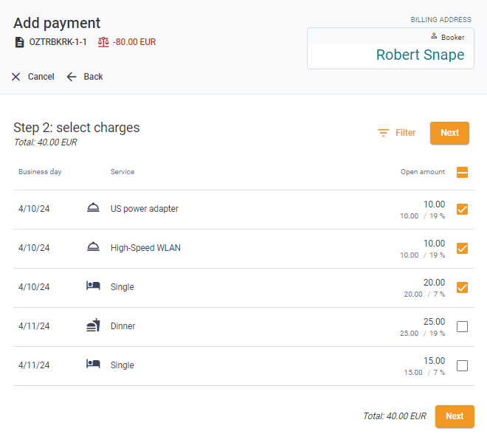This screenshot has width=487, height=448.
Task: Click the folio document icon
Action: (x=20, y=42)
